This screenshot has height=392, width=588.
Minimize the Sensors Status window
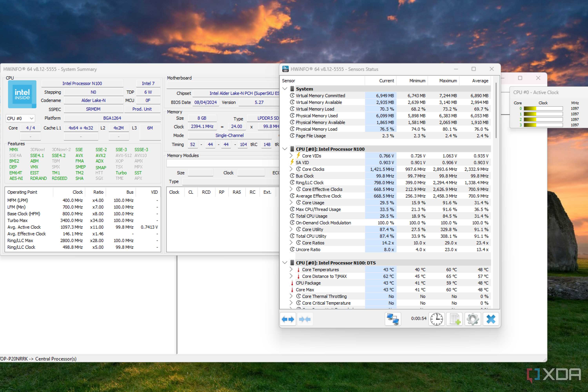click(x=456, y=69)
